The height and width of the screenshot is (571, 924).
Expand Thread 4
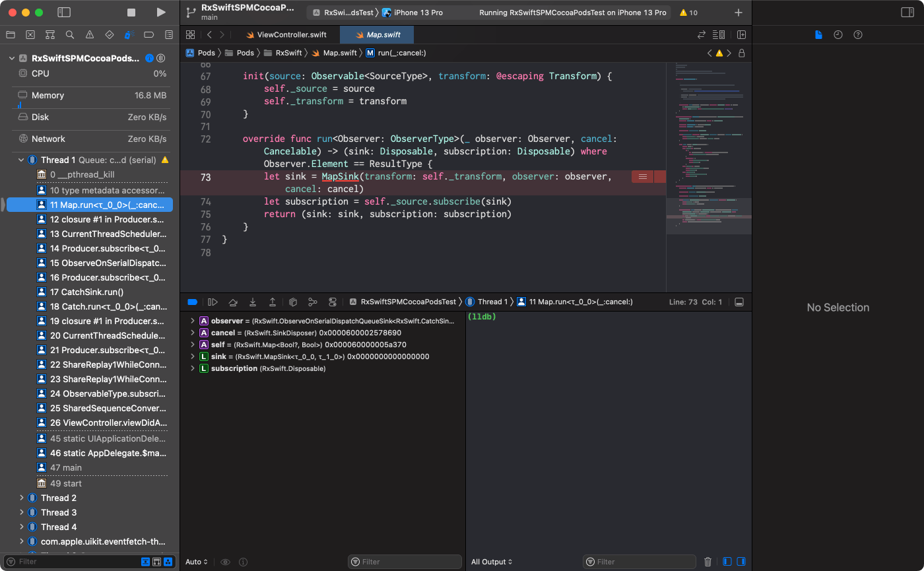tap(21, 527)
